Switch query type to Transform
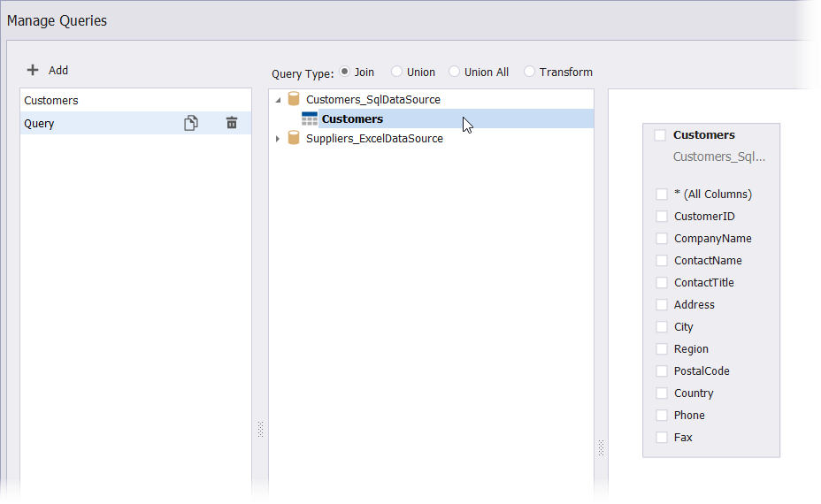Screen dimensions: 821x504 click(x=530, y=72)
